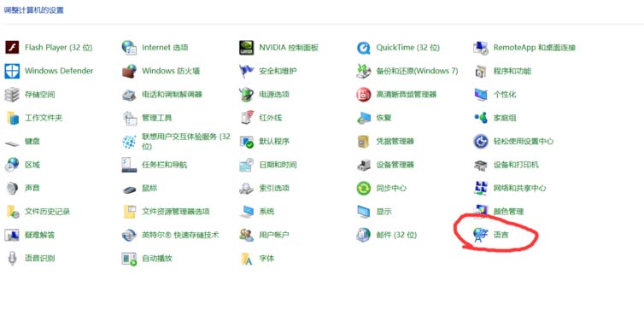Click the NVIDIA 控制面板 icon
Screen dimensions: 644x327
[247, 48]
